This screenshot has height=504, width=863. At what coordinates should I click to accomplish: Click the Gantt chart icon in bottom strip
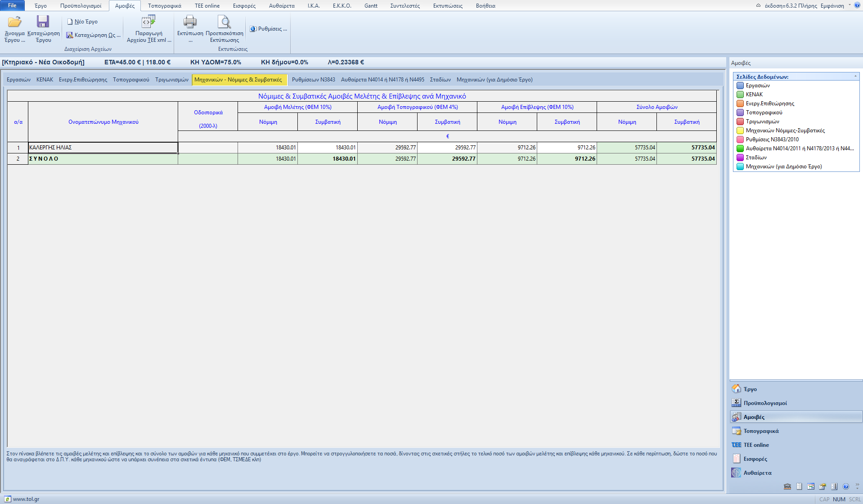(x=811, y=486)
